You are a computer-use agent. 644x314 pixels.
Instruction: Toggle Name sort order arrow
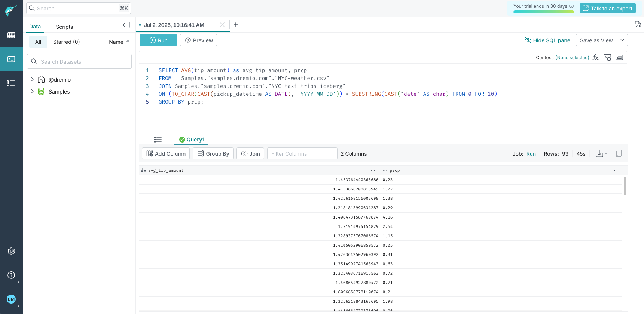click(128, 42)
